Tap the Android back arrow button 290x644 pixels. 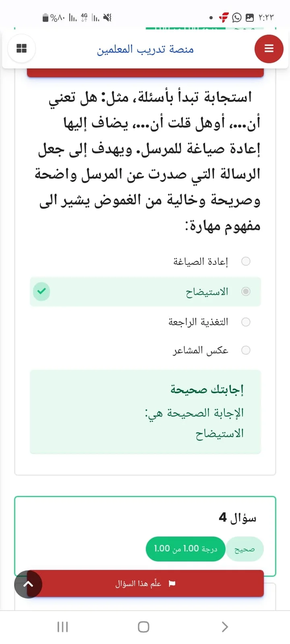pyautogui.click(x=225, y=627)
